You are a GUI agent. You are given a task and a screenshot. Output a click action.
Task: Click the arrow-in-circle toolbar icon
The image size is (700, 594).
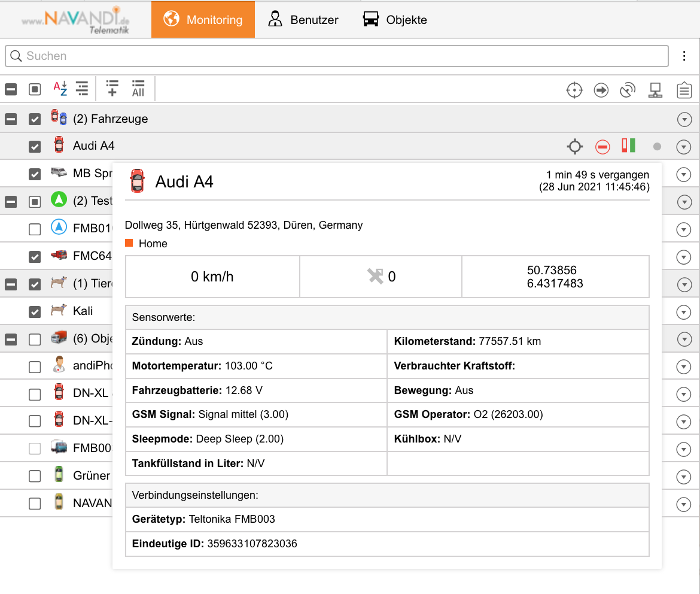[601, 90]
